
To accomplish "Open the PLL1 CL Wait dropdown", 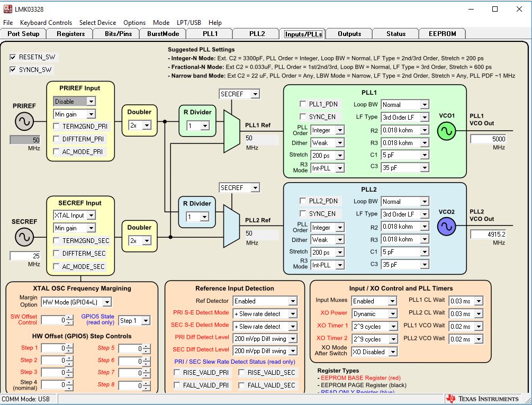I will click(x=479, y=301).
